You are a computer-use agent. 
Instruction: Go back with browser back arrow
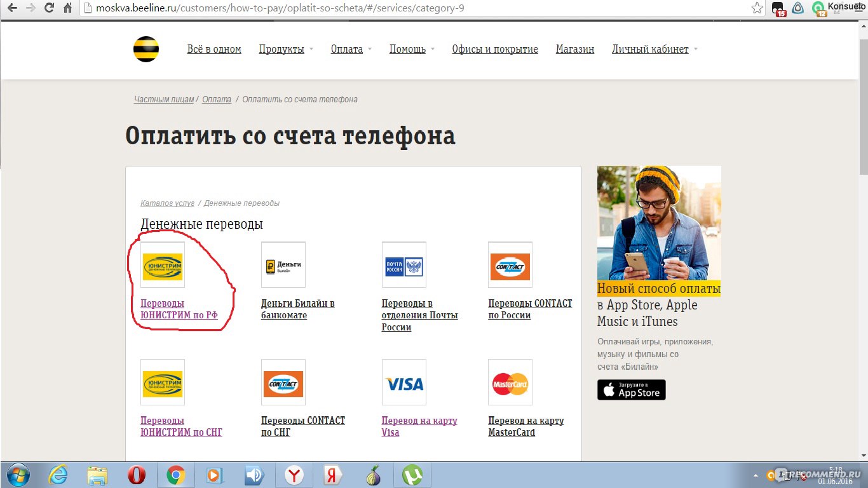click(11, 9)
